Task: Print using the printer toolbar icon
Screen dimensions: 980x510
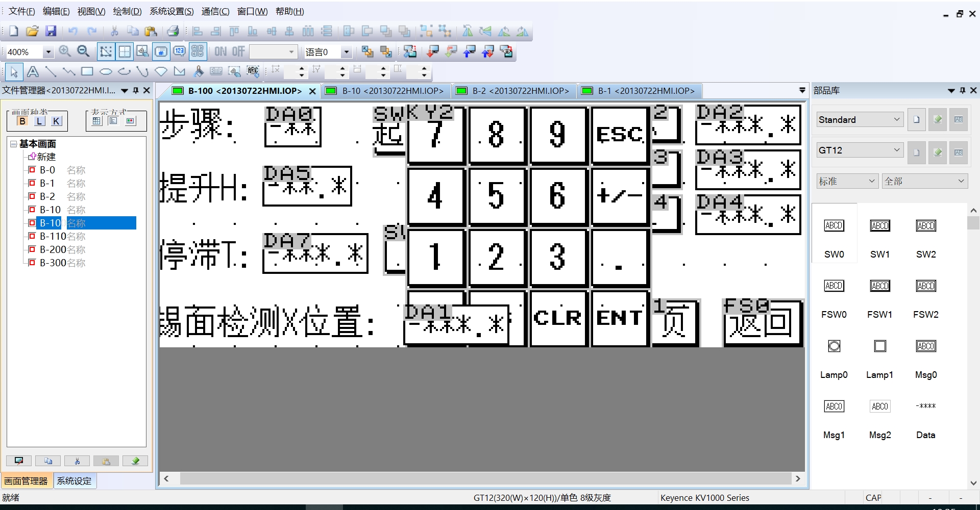Action: (173, 31)
